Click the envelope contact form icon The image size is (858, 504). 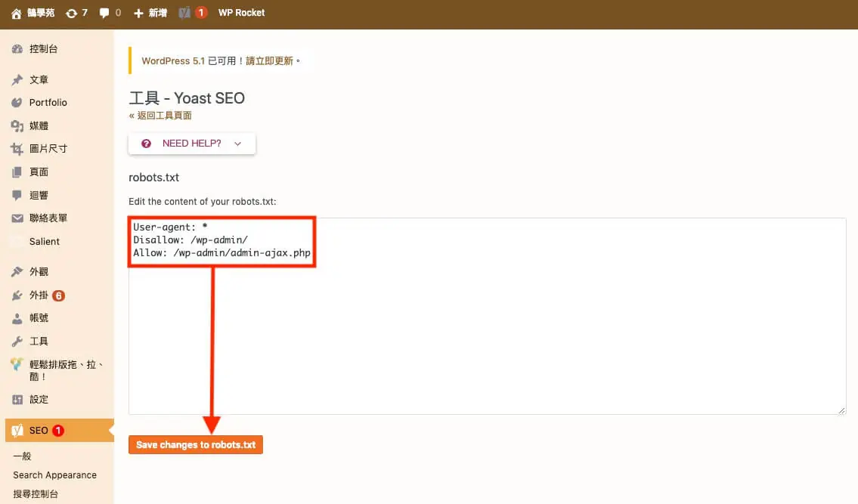coord(17,218)
